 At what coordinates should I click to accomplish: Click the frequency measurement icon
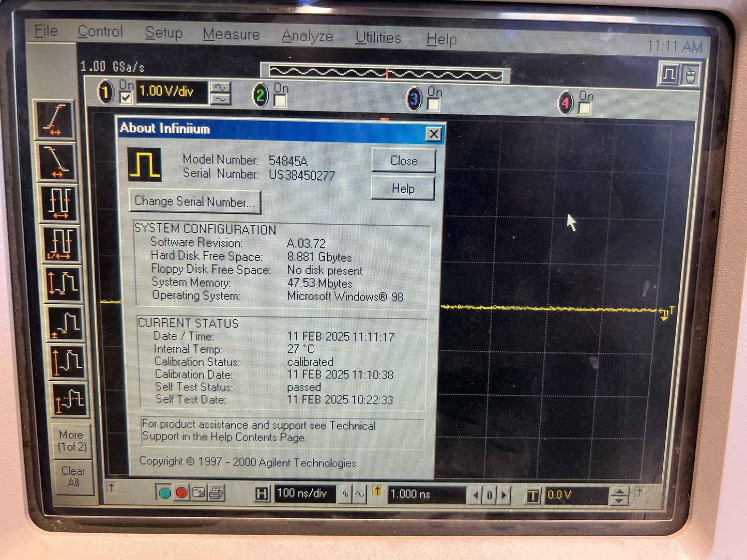point(60,243)
